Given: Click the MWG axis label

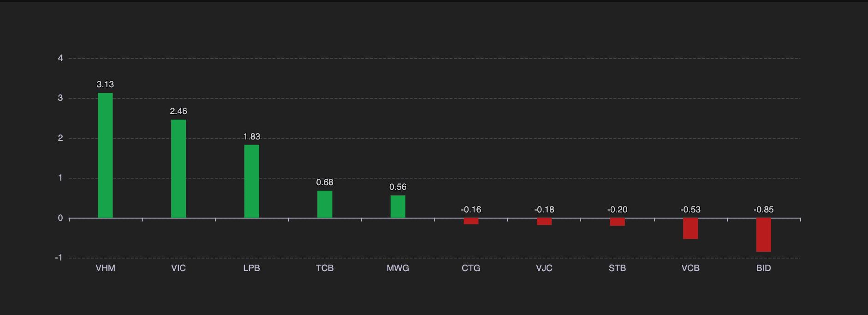Looking at the screenshot, I should pos(398,268).
